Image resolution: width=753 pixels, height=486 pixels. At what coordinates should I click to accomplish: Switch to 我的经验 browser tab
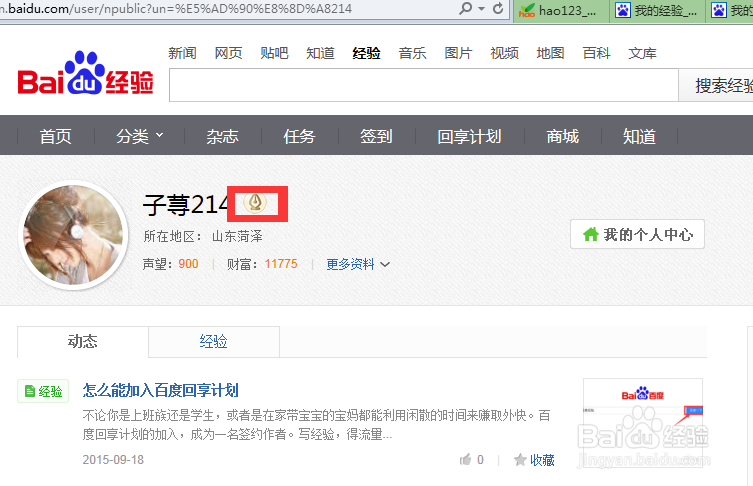[x=657, y=11]
